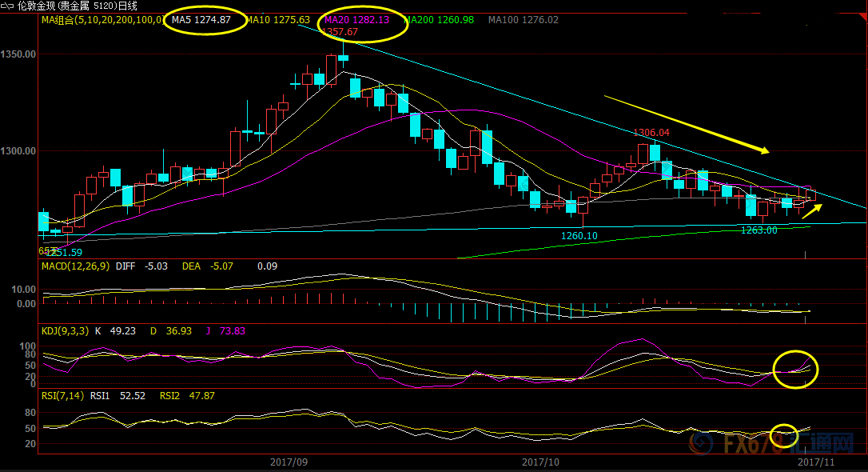This screenshot has width=868, height=472.
Task: Click the 2017/09 date axis marker
Action: tap(289, 462)
